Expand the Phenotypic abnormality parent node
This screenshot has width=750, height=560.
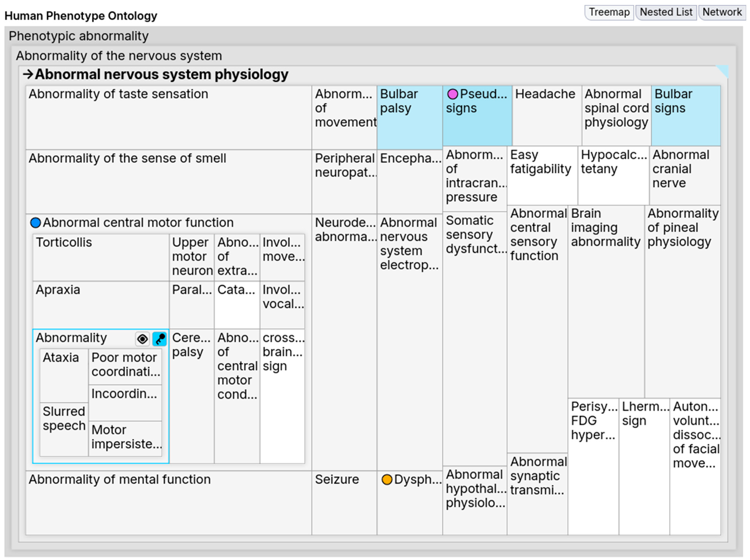[79, 36]
